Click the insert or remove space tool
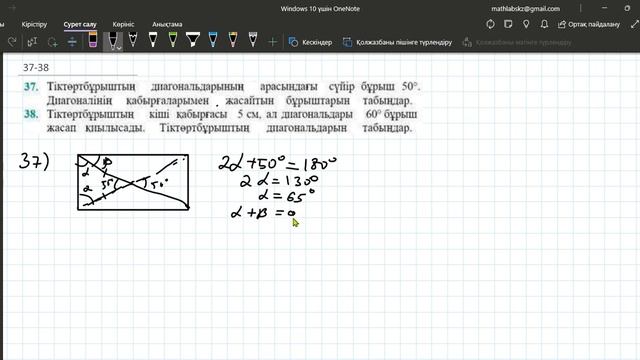The height and width of the screenshot is (360, 640). pyautogui.click(x=72, y=42)
